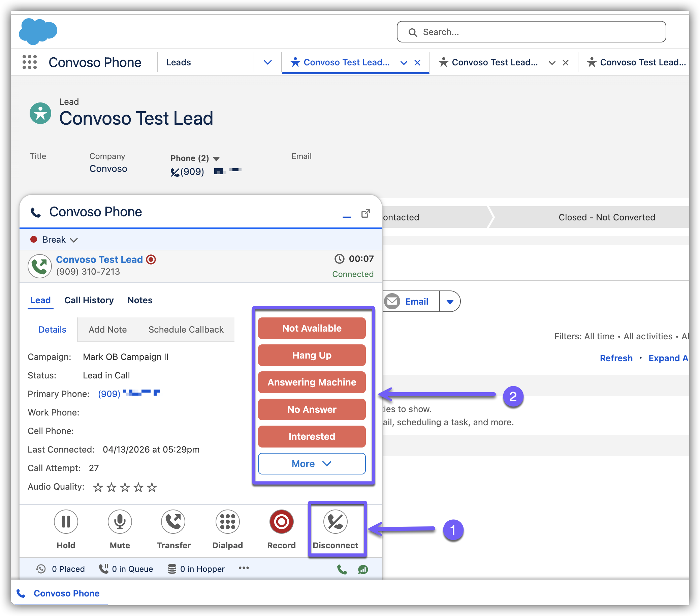
Task: Click the Refresh activity link
Action: [616, 358]
